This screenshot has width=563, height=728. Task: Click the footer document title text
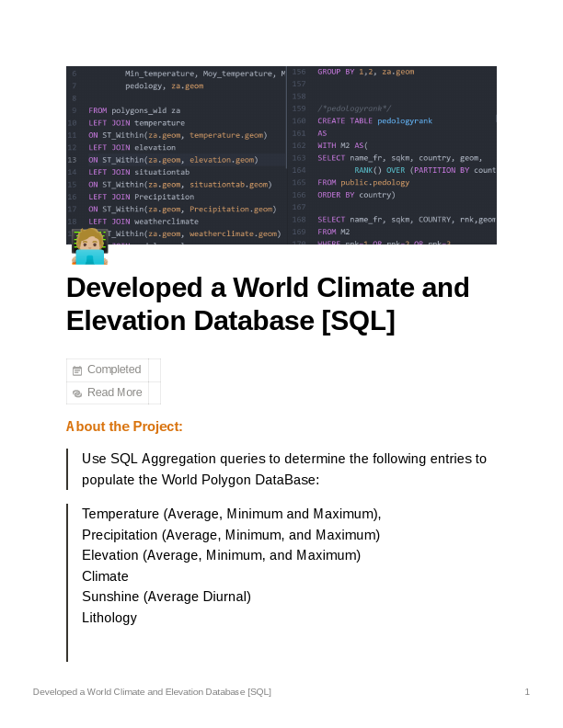pyautogui.click(x=152, y=692)
